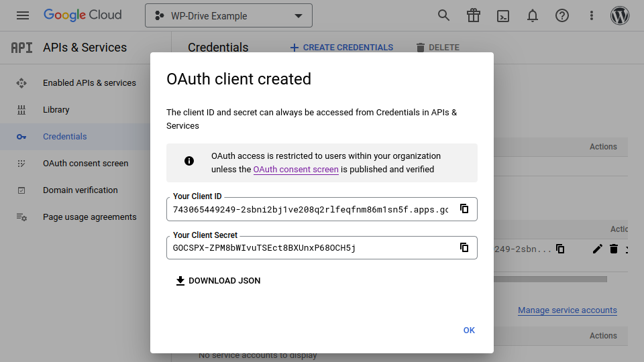Viewport: 644px width, 362px height.
Task: Open the free trial gift icon
Action: pyautogui.click(x=474, y=15)
